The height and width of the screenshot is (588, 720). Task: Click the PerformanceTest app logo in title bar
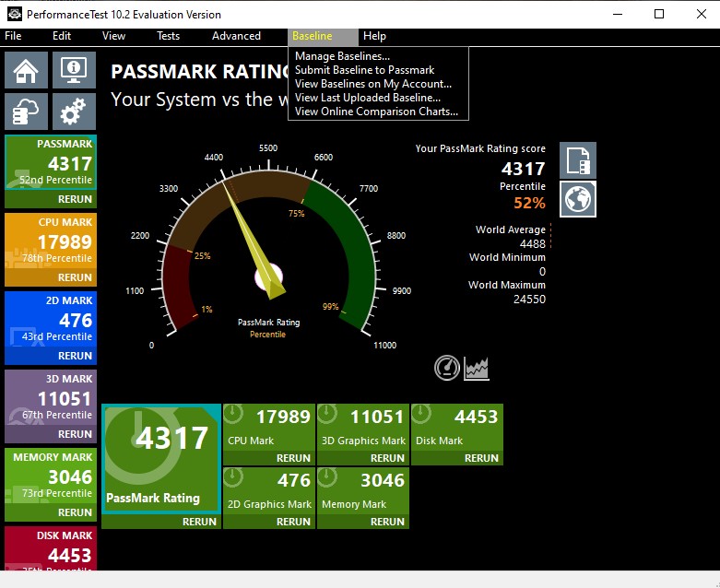[14, 14]
